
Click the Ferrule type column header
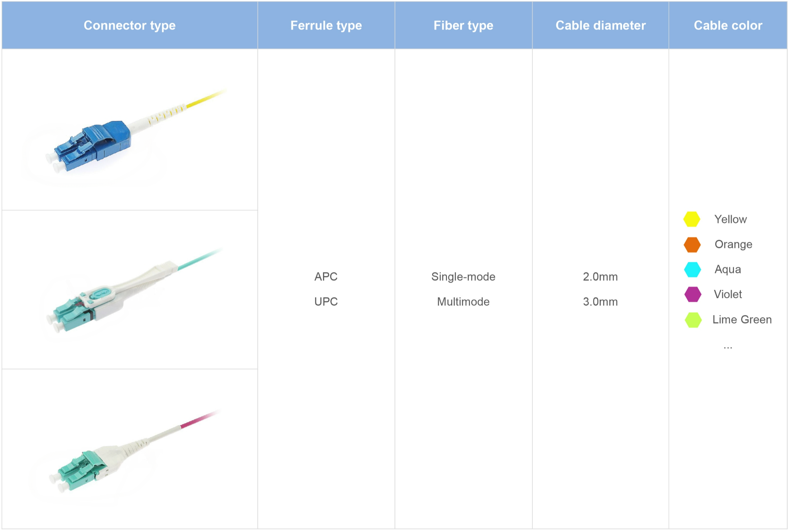click(x=326, y=25)
